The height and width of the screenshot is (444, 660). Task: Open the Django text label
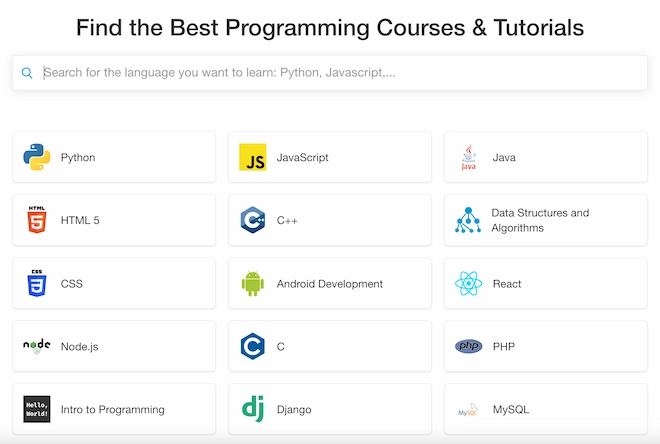(294, 409)
